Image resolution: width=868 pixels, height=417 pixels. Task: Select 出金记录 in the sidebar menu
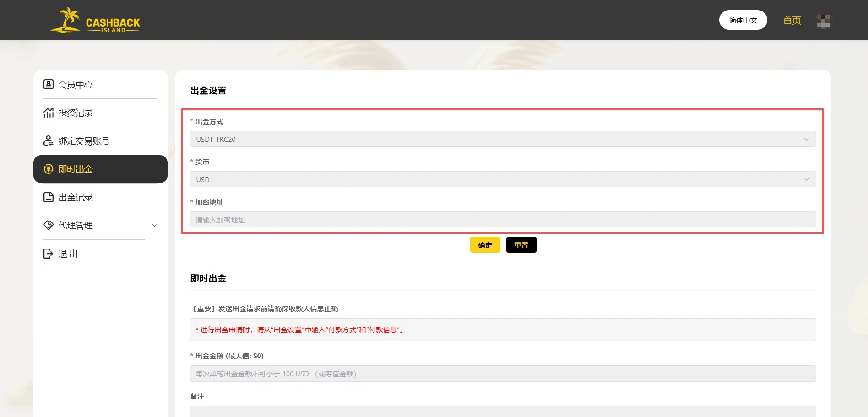point(76,197)
